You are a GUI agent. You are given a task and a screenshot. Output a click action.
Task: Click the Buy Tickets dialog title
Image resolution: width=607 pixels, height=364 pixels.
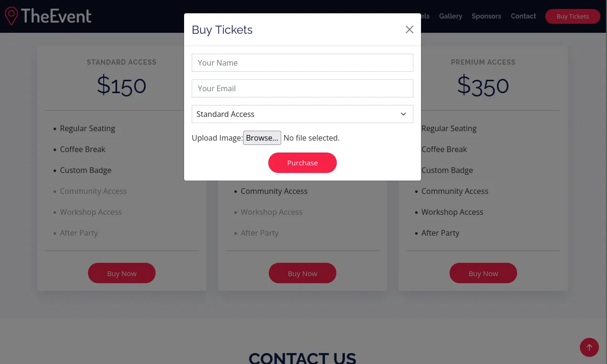222,30
